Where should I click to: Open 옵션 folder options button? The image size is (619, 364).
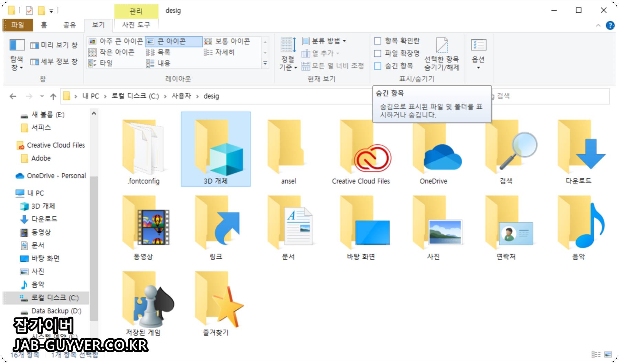pyautogui.click(x=478, y=54)
